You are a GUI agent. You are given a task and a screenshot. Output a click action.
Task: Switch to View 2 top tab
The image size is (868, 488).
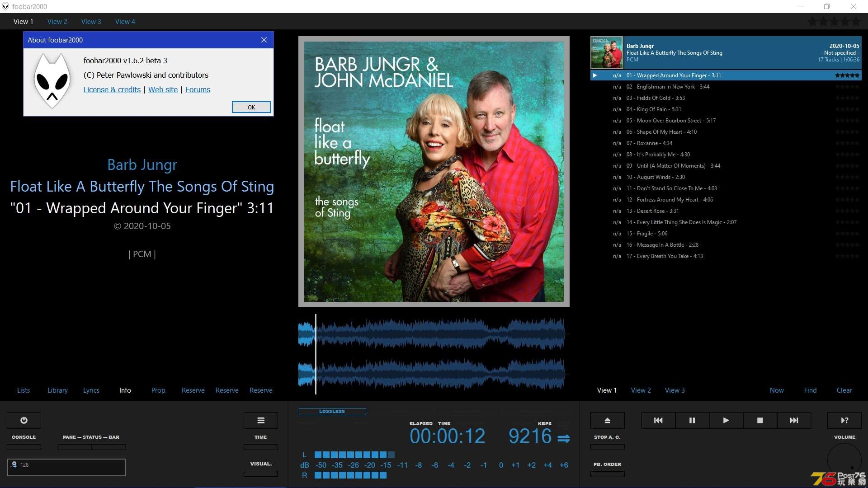point(57,21)
